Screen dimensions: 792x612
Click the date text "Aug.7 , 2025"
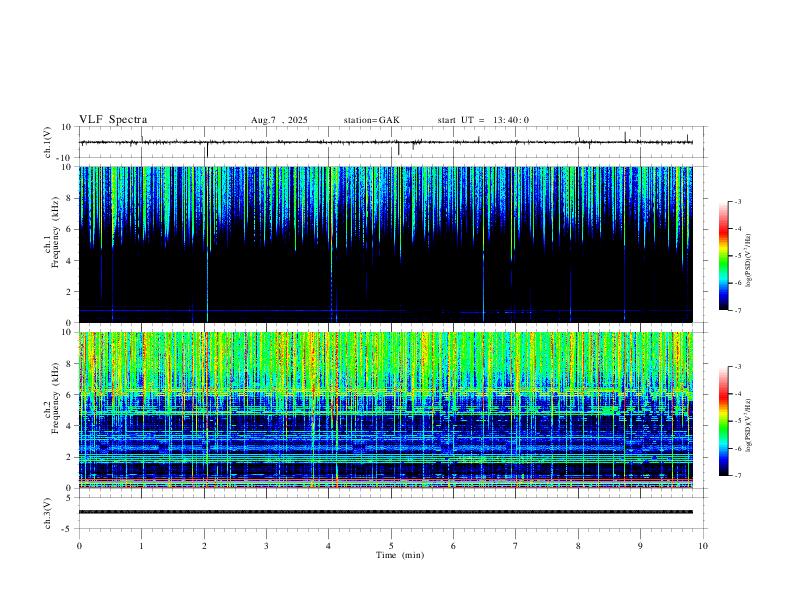(x=279, y=120)
